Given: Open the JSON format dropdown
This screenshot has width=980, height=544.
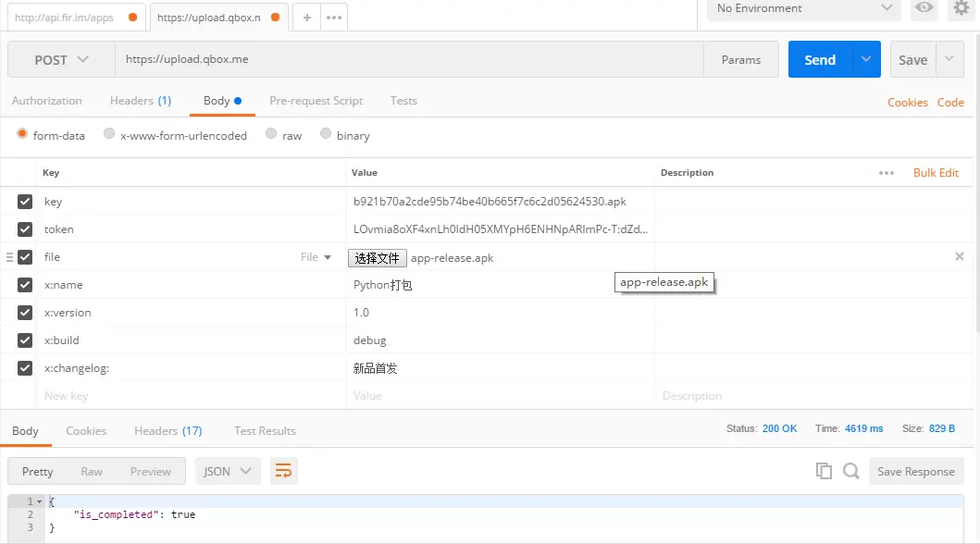Looking at the screenshot, I should (x=228, y=471).
